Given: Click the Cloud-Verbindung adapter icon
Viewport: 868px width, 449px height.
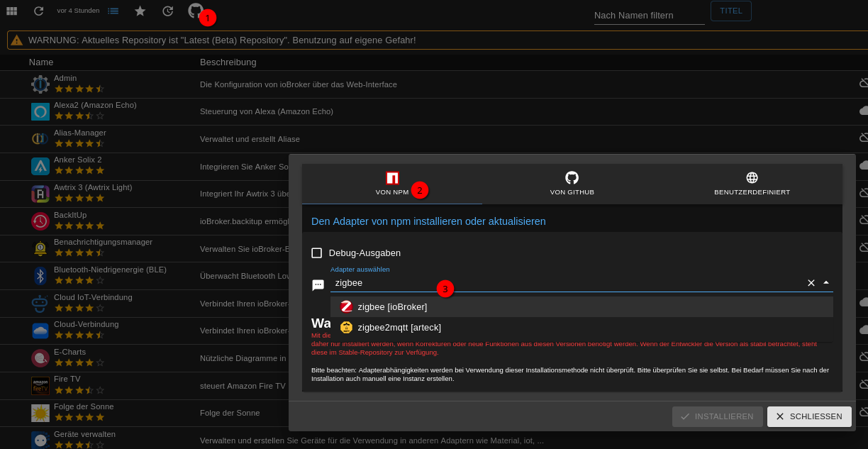Looking at the screenshot, I should click(x=40, y=331).
